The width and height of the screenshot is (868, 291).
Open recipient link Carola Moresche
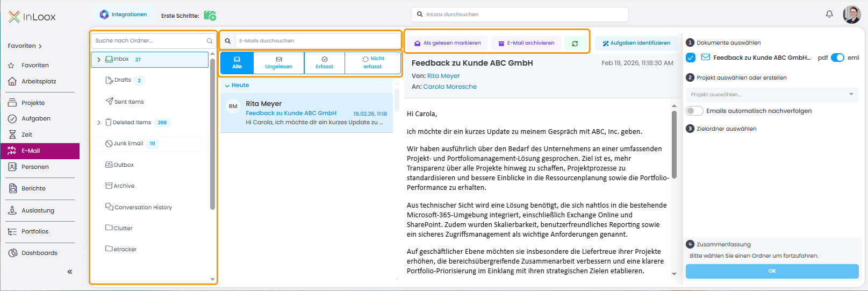tap(450, 87)
